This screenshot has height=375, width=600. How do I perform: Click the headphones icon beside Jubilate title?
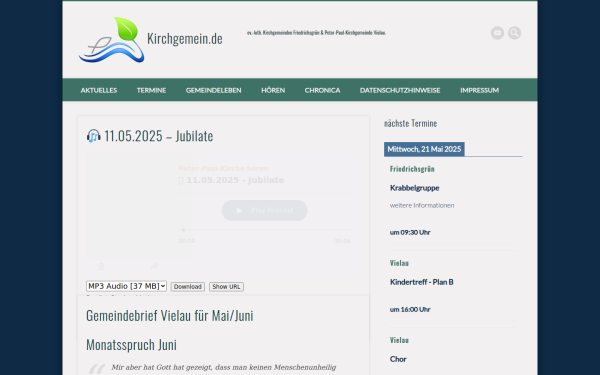(93, 136)
